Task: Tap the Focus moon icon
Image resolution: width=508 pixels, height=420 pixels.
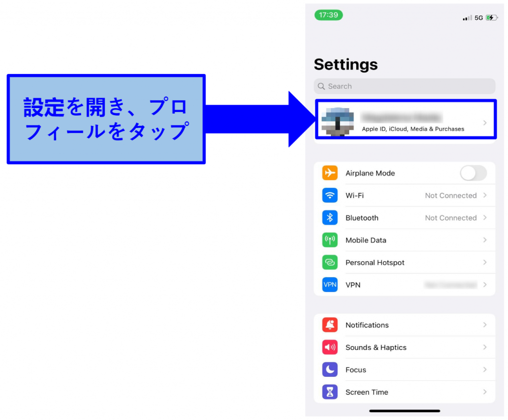Action: [329, 369]
